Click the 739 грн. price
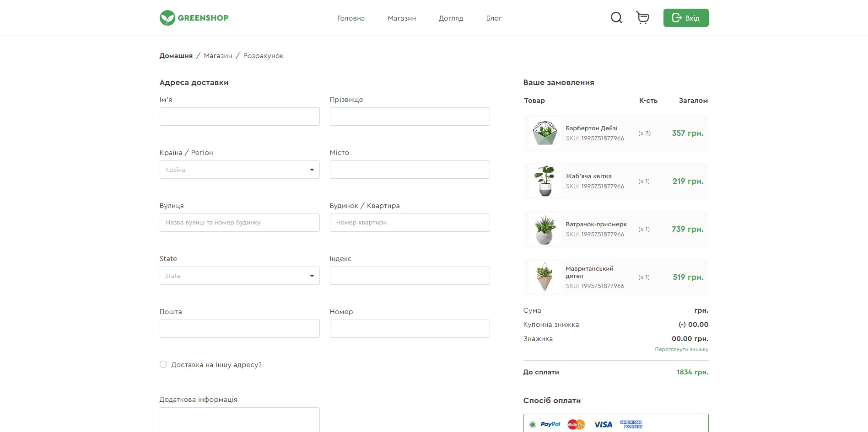 (688, 229)
